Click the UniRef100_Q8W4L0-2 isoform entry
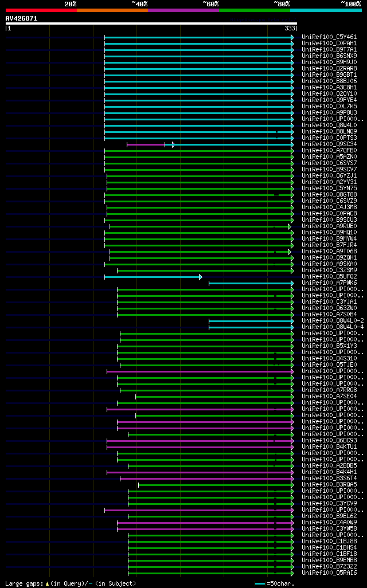 [x=333, y=321]
